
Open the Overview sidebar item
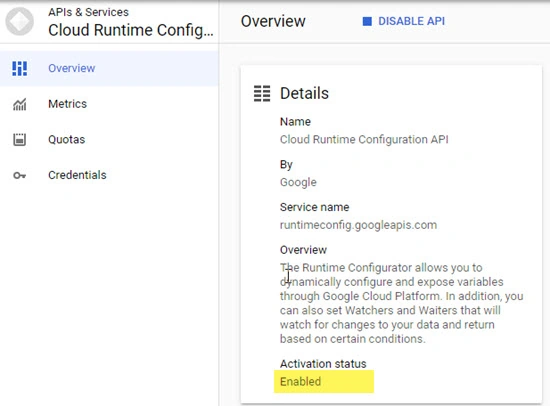click(x=109, y=68)
